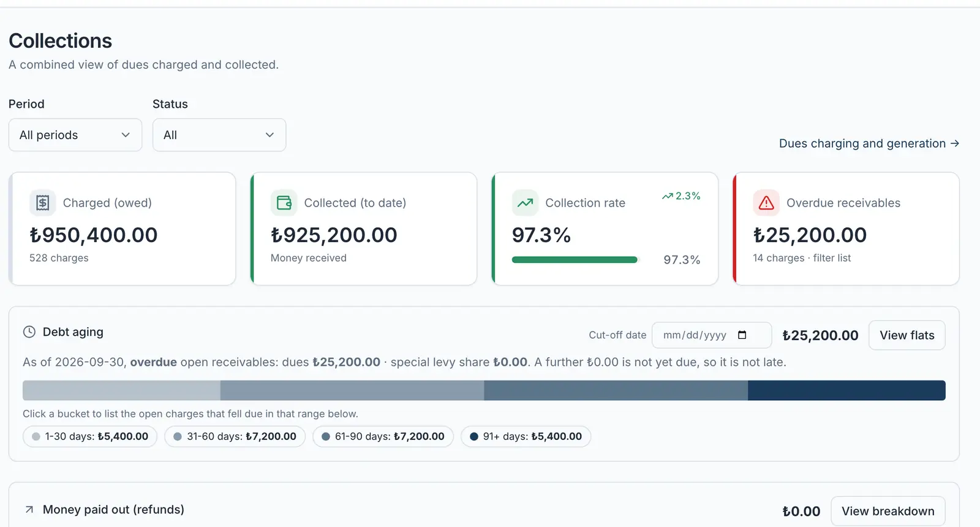Click the large 97.3% collection rate value
Image resolution: width=980 pixels, height=527 pixels.
[x=541, y=235]
